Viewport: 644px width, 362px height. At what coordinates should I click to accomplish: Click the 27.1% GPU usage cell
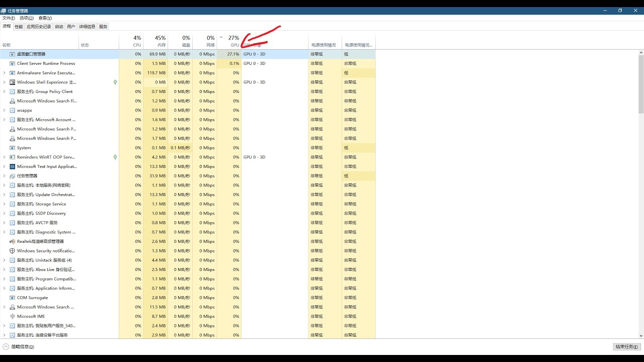(x=229, y=54)
